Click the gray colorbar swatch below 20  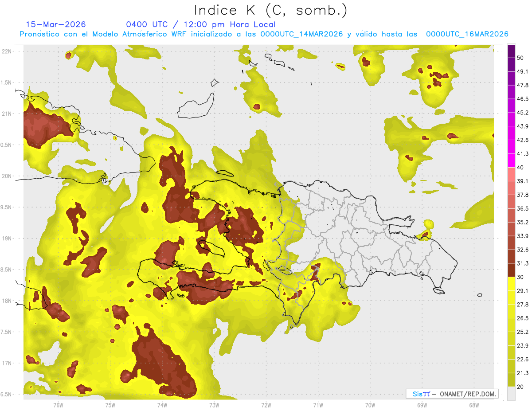(x=511, y=394)
